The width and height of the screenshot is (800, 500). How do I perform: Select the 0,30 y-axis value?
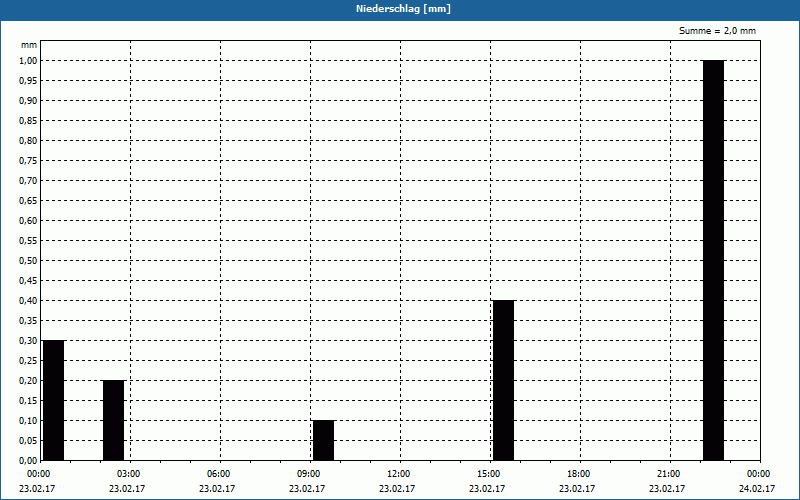pos(28,341)
